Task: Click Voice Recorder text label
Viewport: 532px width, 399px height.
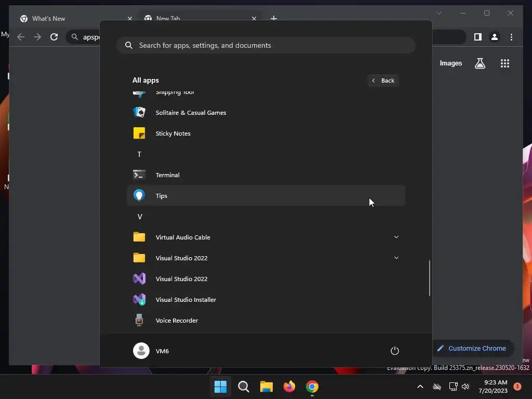Action: pos(177,320)
